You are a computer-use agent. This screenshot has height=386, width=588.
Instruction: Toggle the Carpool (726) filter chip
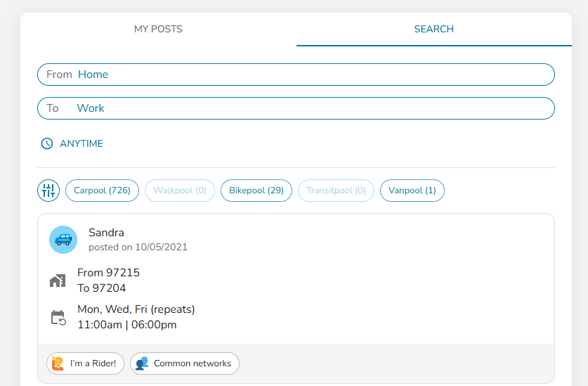[x=102, y=191]
